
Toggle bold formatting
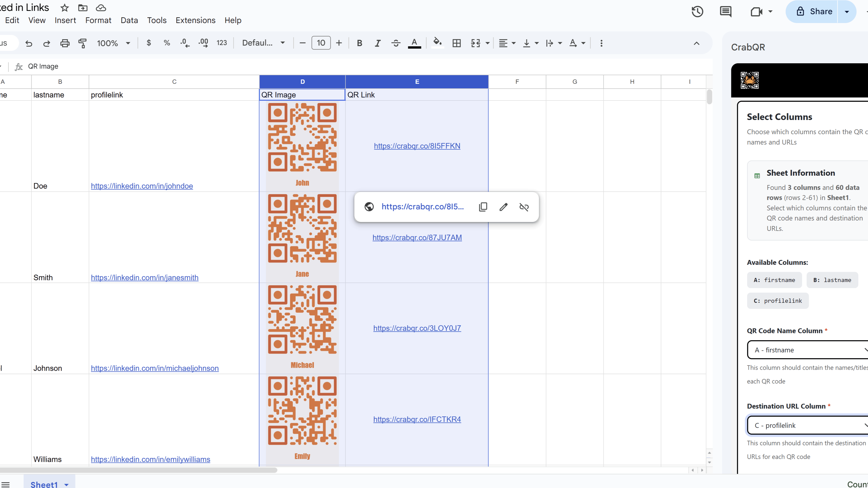pyautogui.click(x=359, y=43)
